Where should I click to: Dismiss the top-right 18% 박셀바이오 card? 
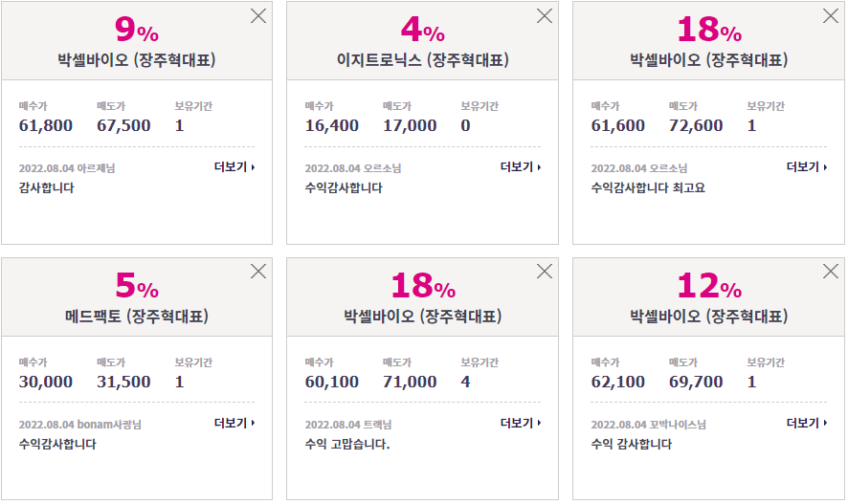tap(831, 15)
